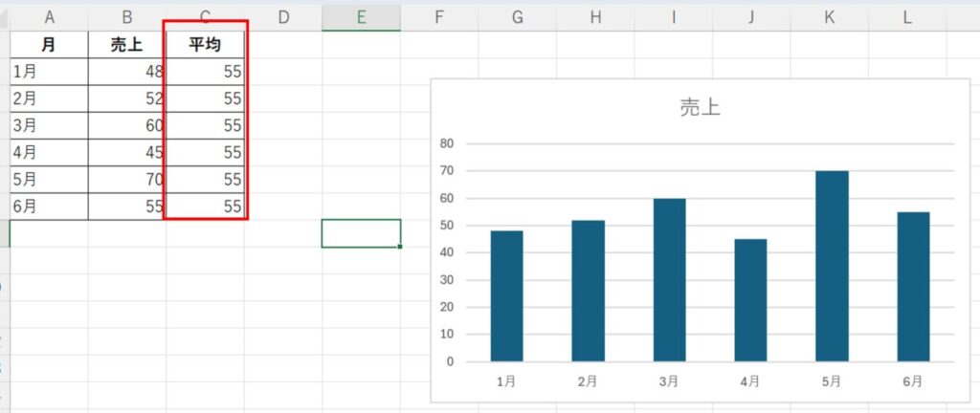Click the 0 label on the vertical axis
The height and width of the screenshot is (413, 980).
click(451, 361)
